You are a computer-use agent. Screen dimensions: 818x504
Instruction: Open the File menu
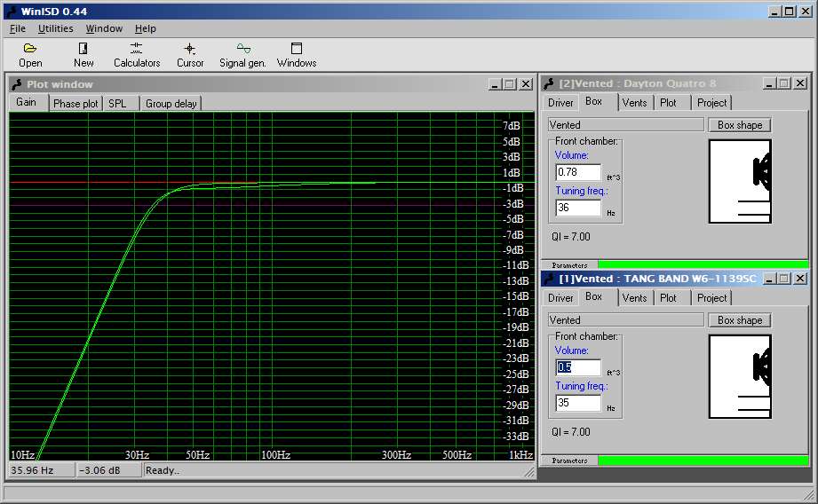17,28
